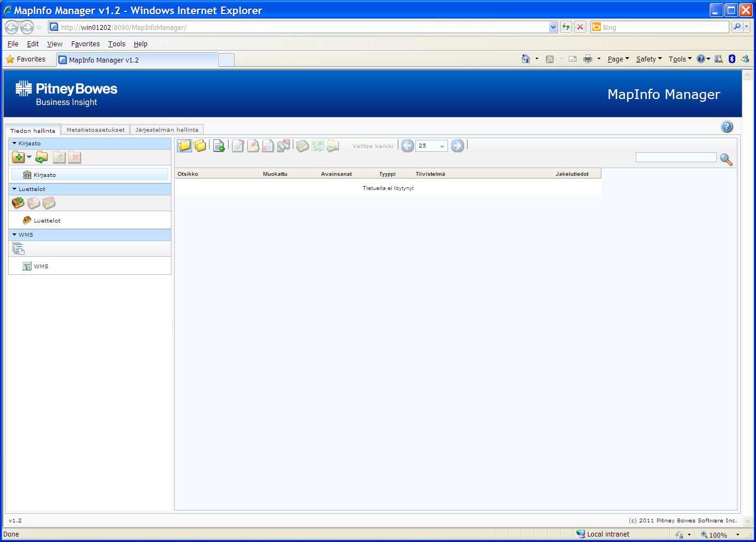Click the greyed green map icon

pyautogui.click(x=318, y=145)
